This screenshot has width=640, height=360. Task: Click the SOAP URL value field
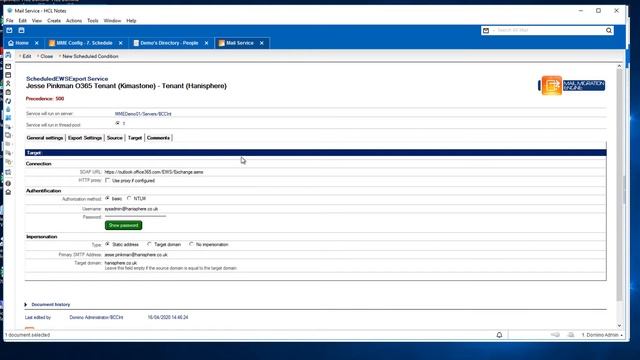tap(154, 172)
